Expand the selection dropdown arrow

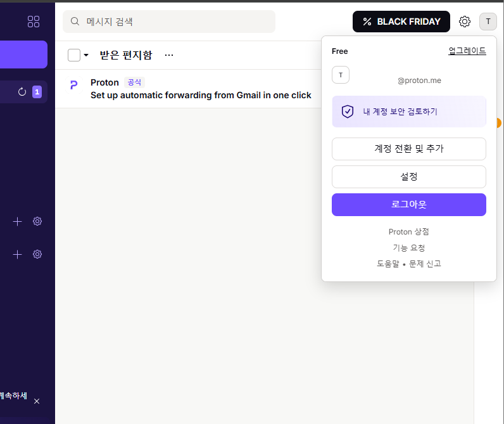(86, 55)
